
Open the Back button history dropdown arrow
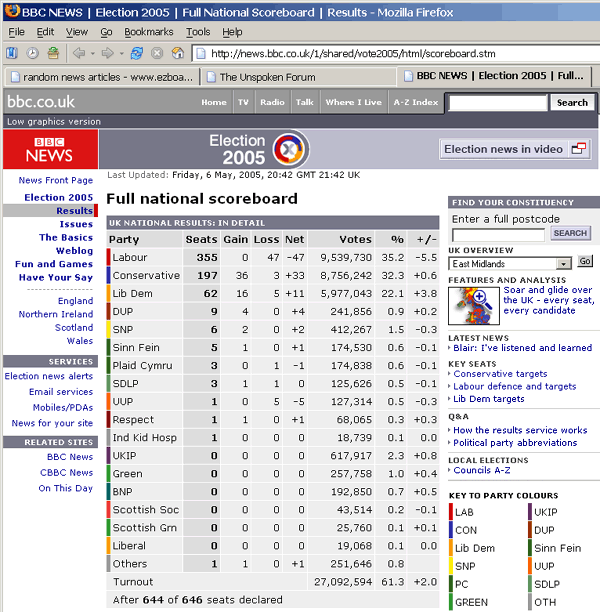coord(93,53)
